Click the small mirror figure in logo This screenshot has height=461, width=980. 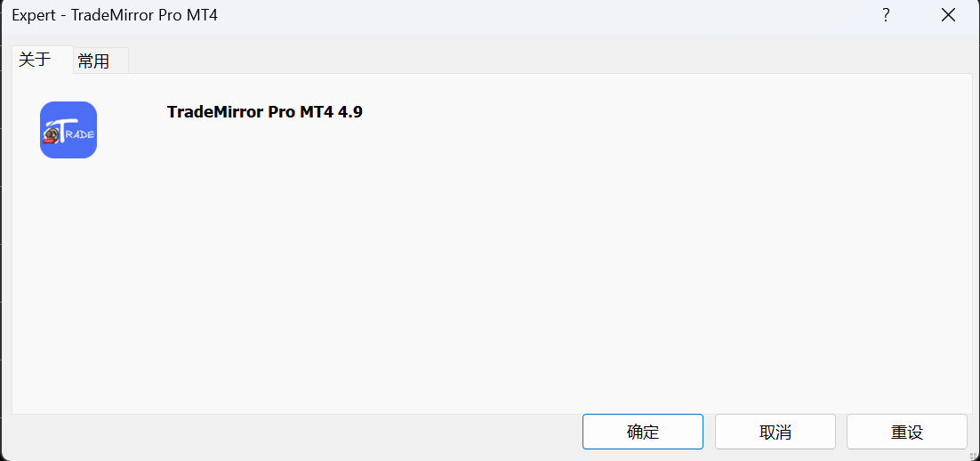(x=50, y=135)
